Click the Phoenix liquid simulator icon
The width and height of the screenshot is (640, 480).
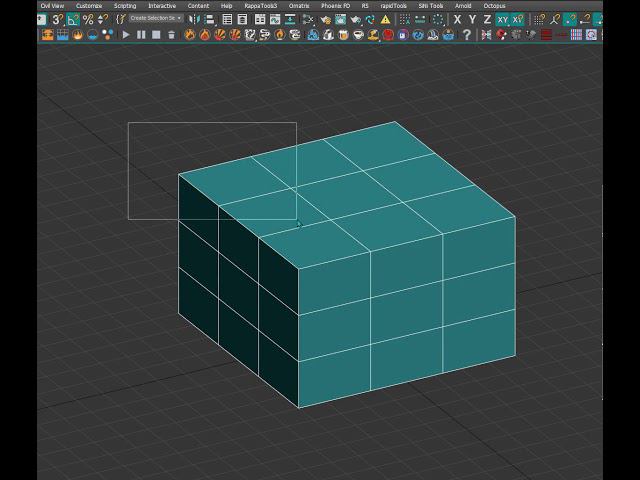(x=93, y=35)
